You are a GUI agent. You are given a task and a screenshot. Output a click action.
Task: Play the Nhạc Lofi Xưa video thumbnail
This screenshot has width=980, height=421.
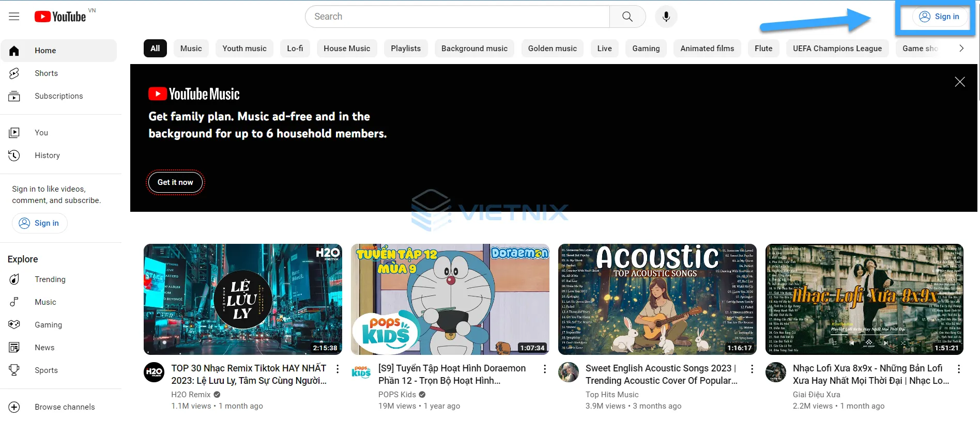tap(864, 299)
